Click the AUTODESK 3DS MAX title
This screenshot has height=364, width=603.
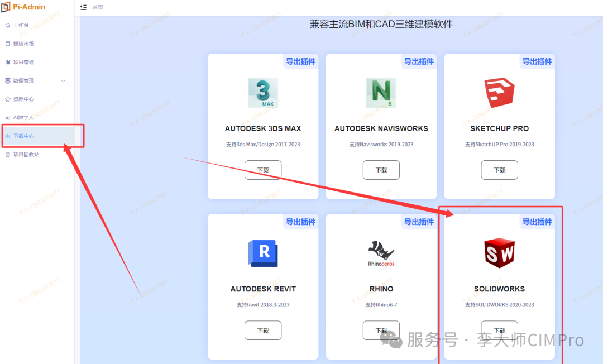click(x=263, y=128)
